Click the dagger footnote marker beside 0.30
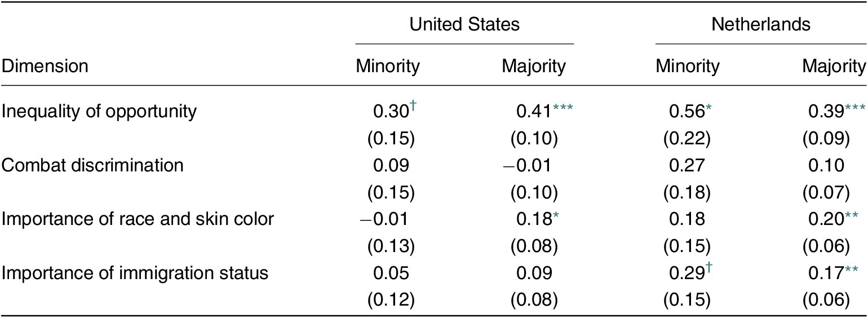 412,107
